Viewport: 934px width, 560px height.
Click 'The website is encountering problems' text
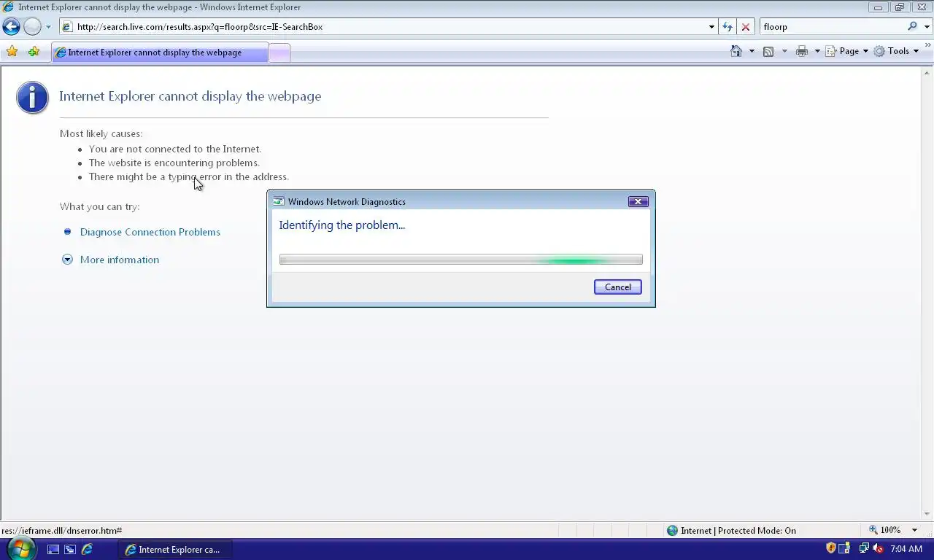[x=174, y=163]
